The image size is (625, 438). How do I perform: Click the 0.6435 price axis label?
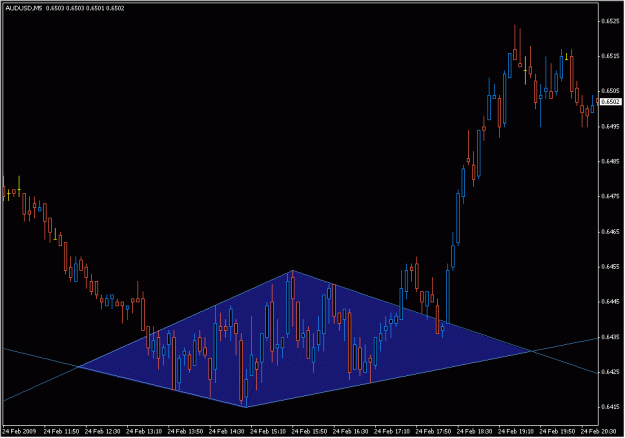tap(610, 337)
